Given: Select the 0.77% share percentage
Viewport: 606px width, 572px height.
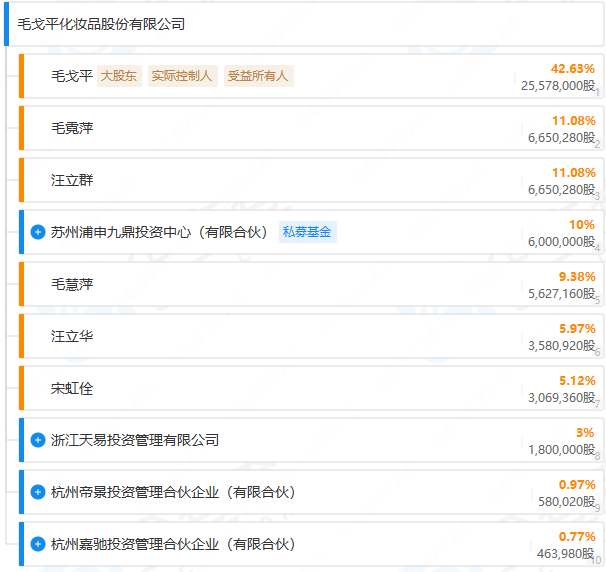Looking at the screenshot, I should (x=577, y=537).
